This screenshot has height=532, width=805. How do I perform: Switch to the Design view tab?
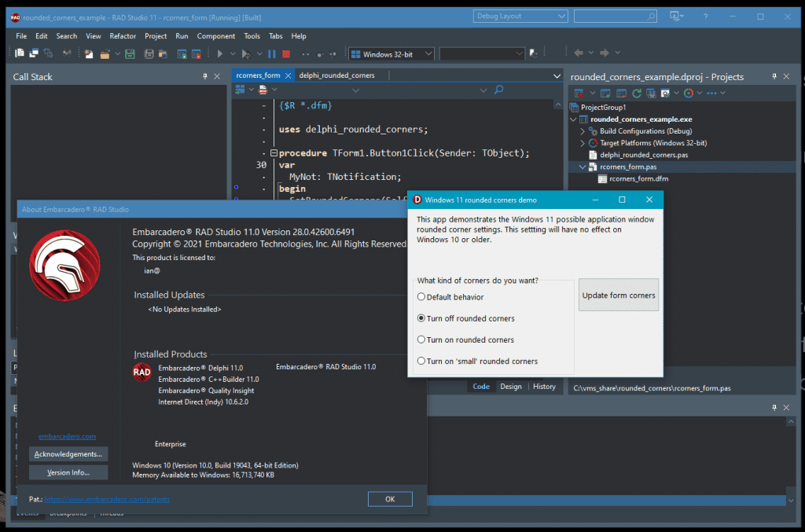[x=511, y=387]
